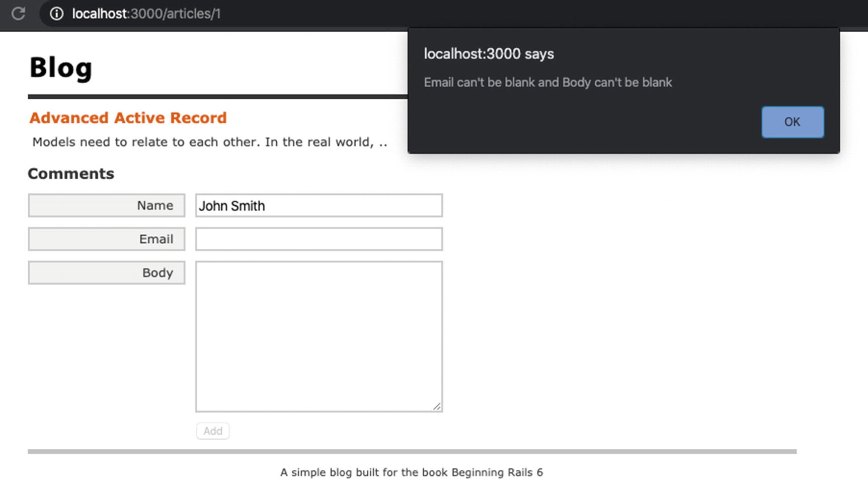Select the Blog site heading
The width and height of the screenshot is (868, 479).
pos(61,67)
